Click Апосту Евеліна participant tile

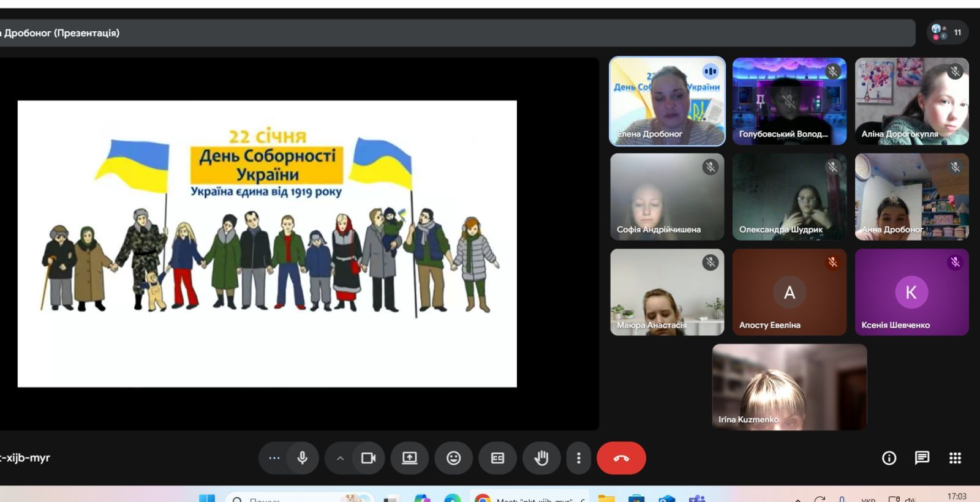coord(789,292)
